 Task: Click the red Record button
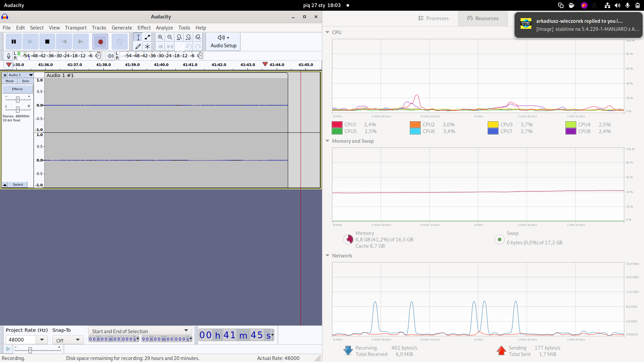tap(100, 42)
